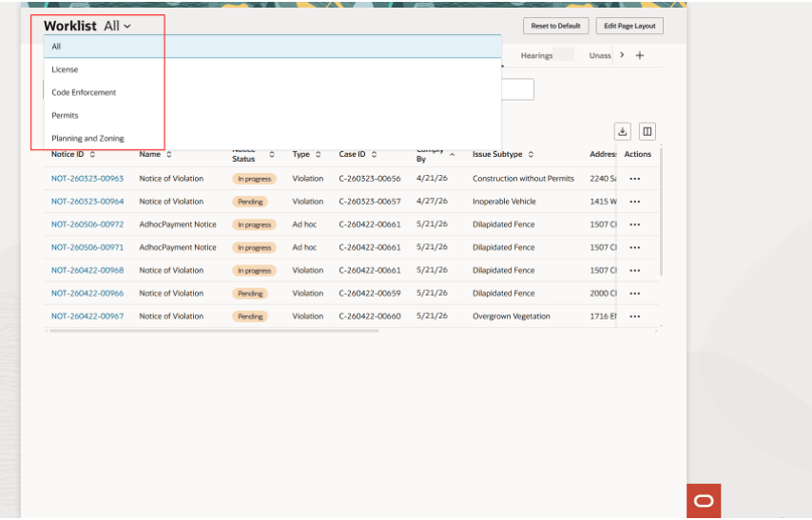Viewport: 812px width, 520px height.
Task: Sort by Notice ID column
Action: (x=92, y=154)
